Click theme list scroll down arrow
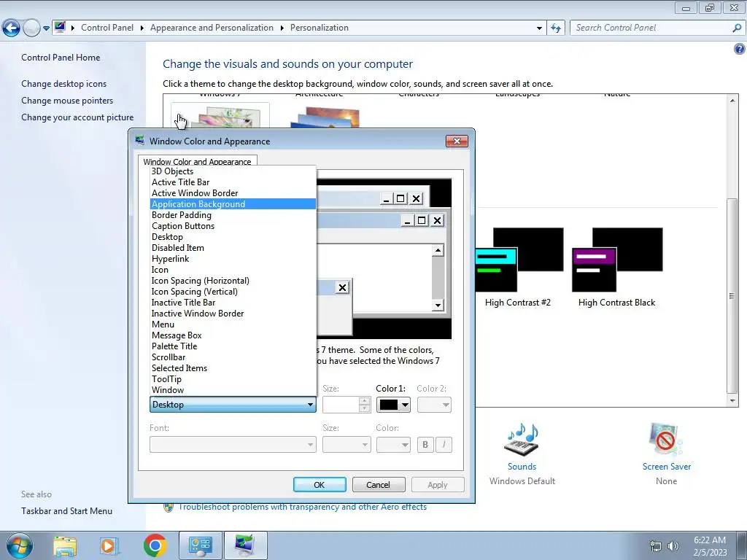The width and height of the screenshot is (747, 560). tap(732, 400)
